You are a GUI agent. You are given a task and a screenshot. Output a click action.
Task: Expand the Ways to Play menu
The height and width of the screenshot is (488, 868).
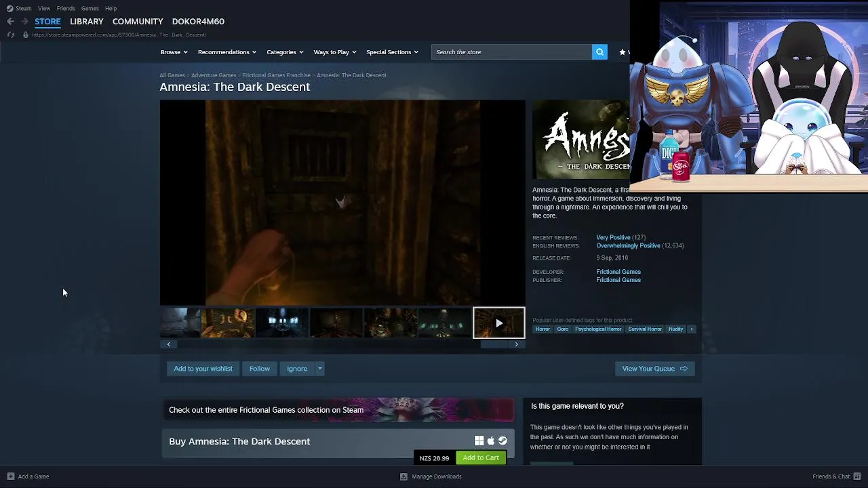(x=335, y=52)
